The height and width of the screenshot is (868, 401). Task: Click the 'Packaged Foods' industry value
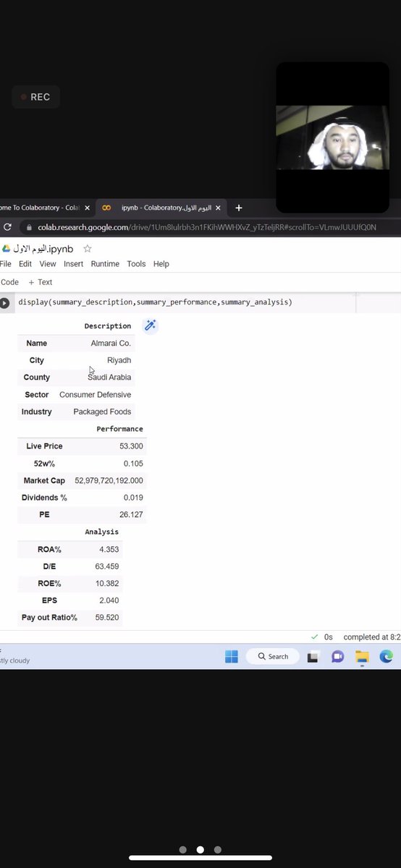[102, 412]
